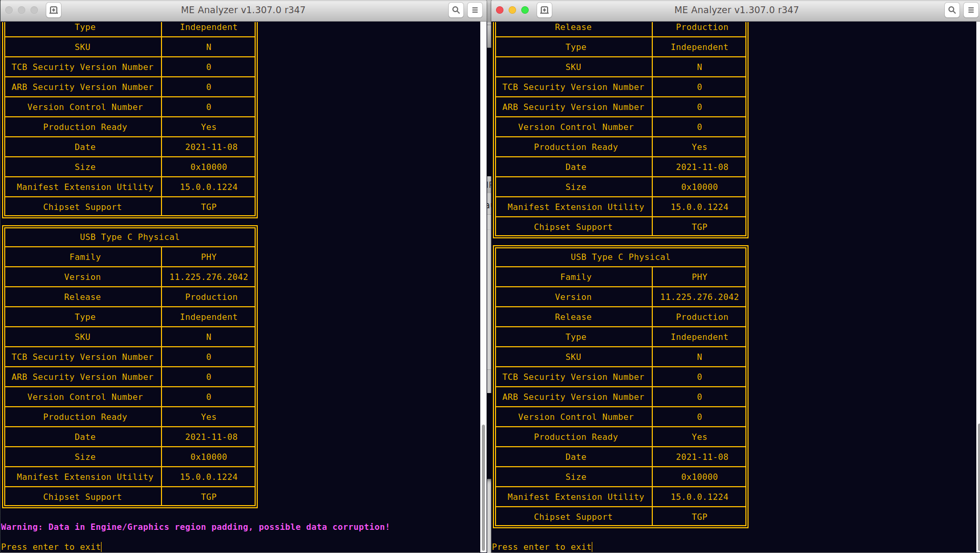Click "Size" label in right USB Type C table
This screenshot has height=553, width=980.
(576, 477)
